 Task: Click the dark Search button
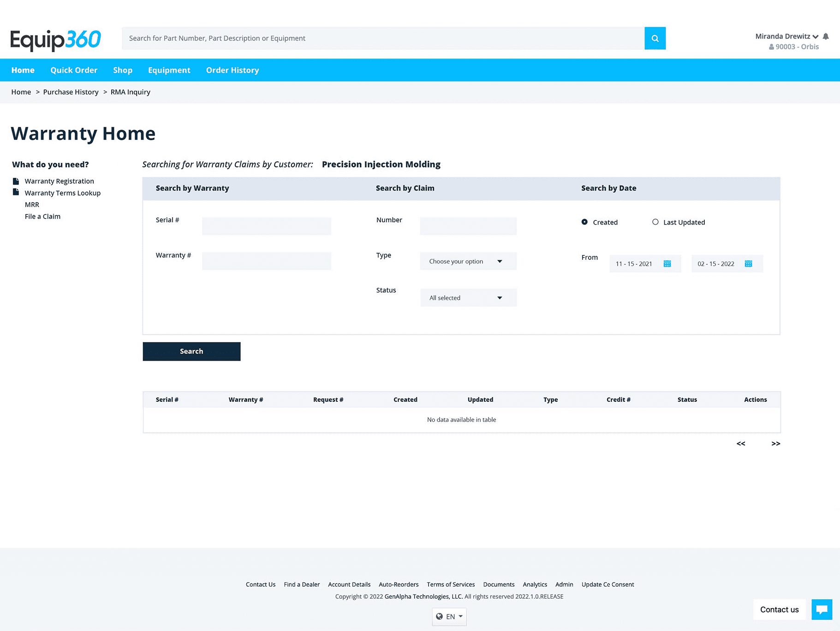click(x=191, y=351)
